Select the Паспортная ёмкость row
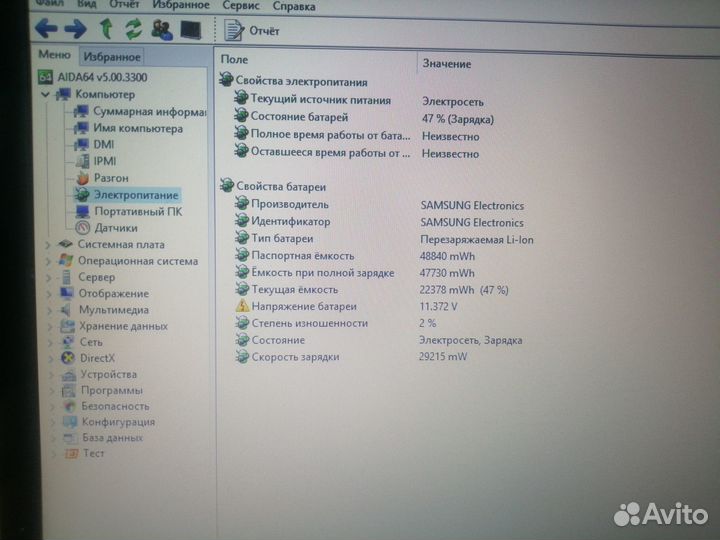This screenshot has height=540, width=720. pyautogui.click(x=355, y=256)
